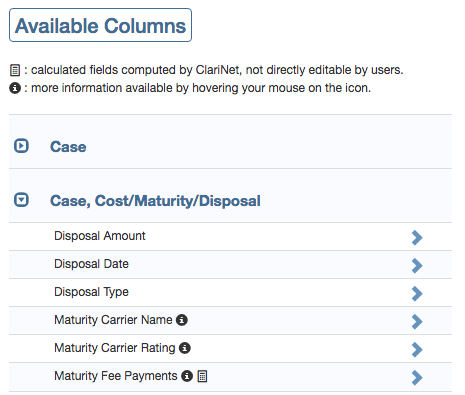The image size is (465, 395).
Task: Click info icon beside Maturity Carrier Rating
Action: pos(185,348)
